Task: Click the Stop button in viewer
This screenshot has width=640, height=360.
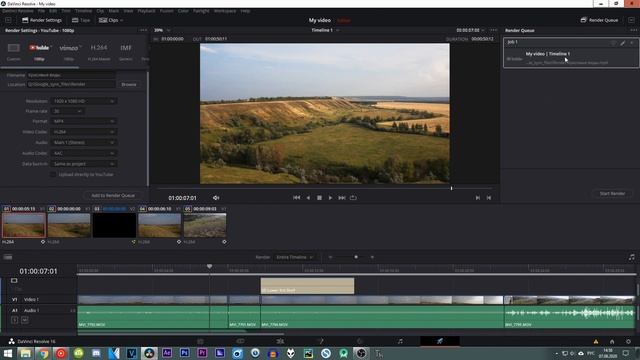Action: pyautogui.click(x=319, y=198)
